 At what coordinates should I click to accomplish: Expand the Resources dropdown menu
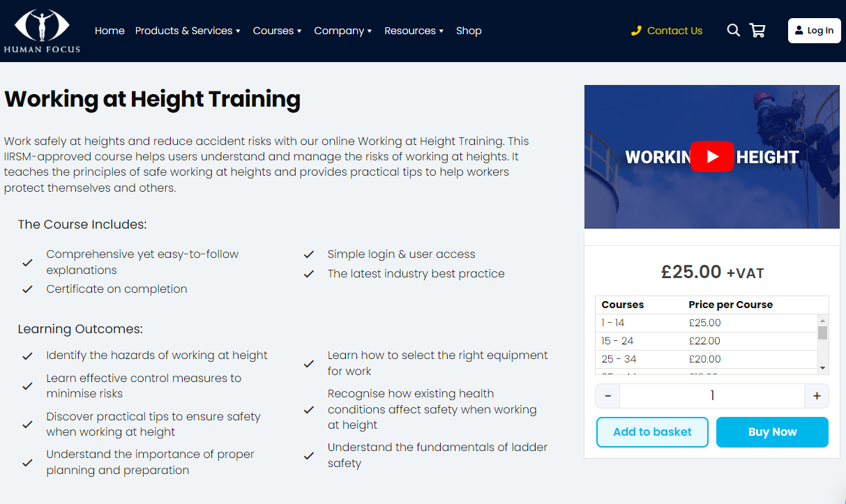[x=414, y=31]
